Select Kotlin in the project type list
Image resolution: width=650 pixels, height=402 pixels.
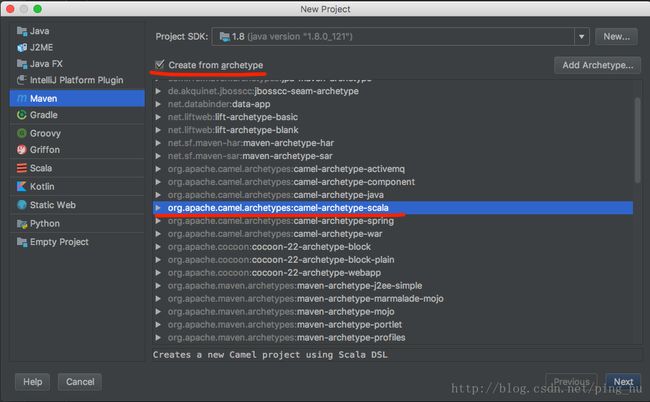(x=77, y=186)
